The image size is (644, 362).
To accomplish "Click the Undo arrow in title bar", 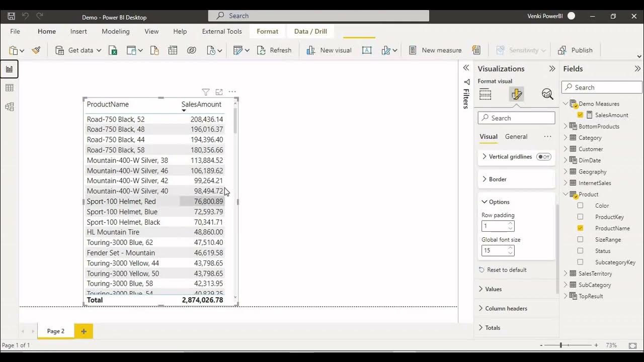I will pos(26,16).
